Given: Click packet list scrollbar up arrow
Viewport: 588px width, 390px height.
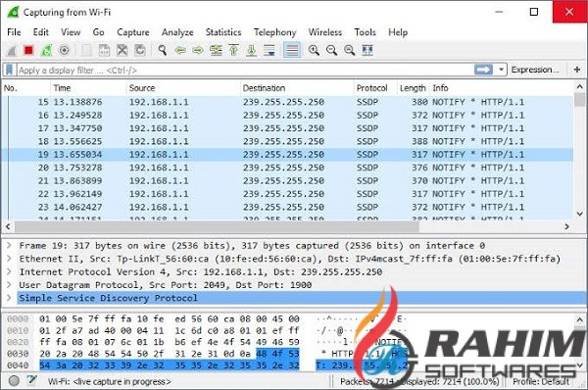Looking at the screenshot, I should click(x=580, y=87).
